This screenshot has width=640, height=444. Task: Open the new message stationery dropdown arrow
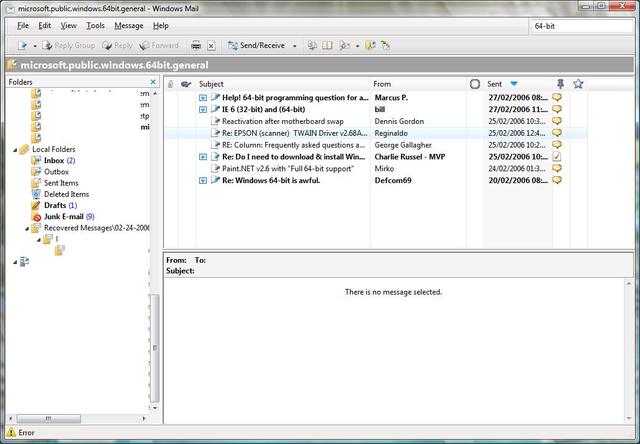[35, 46]
